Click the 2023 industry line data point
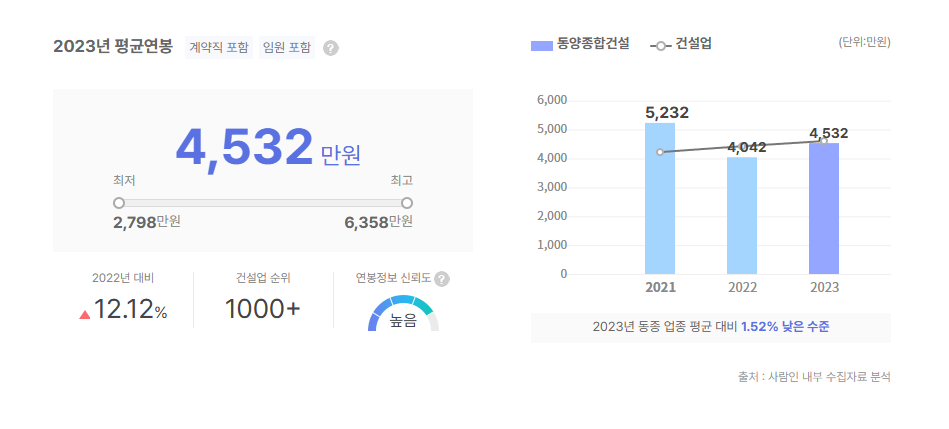The image size is (949, 429). tap(824, 141)
